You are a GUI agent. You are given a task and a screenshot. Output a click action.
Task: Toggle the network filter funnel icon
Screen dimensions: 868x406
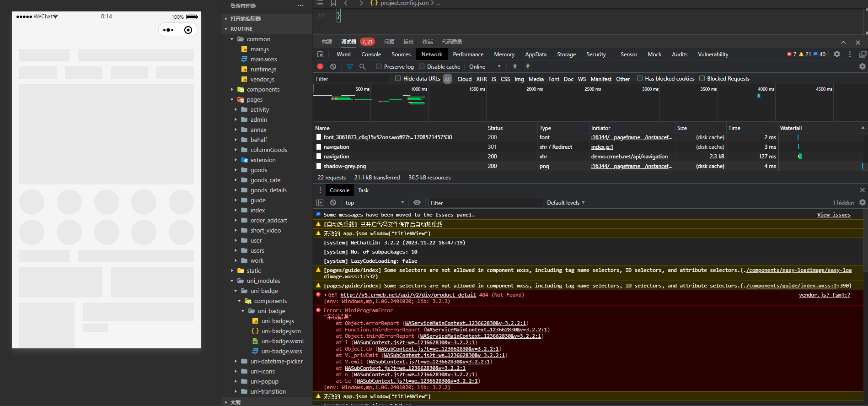pos(350,66)
